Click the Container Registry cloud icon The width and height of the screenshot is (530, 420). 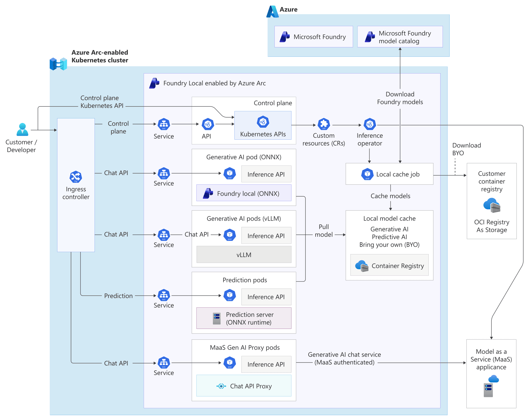click(362, 266)
